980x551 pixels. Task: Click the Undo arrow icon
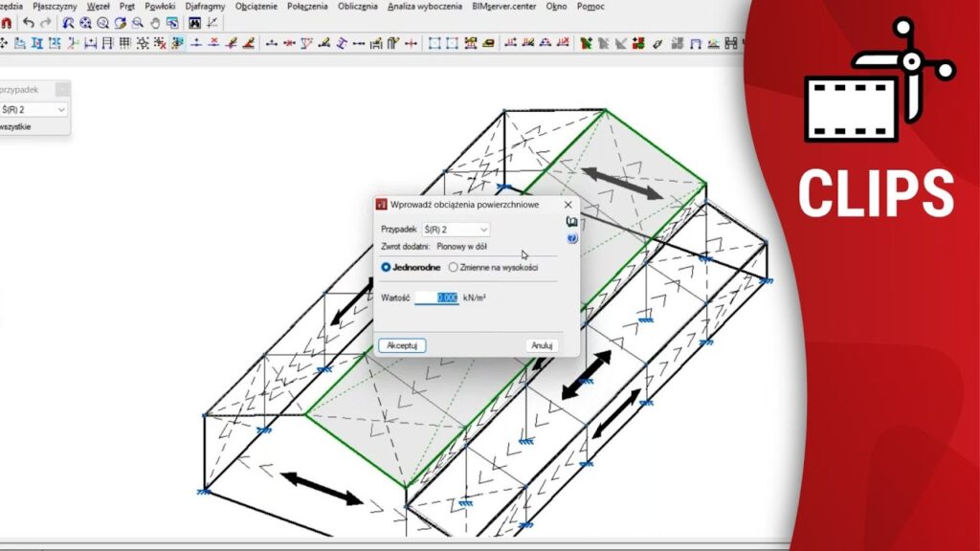pyautogui.click(x=28, y=23)
